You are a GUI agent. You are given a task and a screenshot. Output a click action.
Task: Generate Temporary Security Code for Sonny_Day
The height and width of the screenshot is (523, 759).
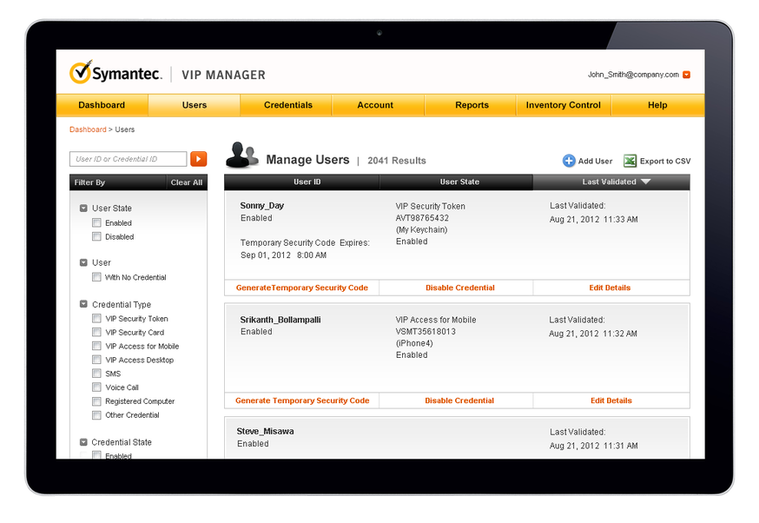(x=302, y=288)
